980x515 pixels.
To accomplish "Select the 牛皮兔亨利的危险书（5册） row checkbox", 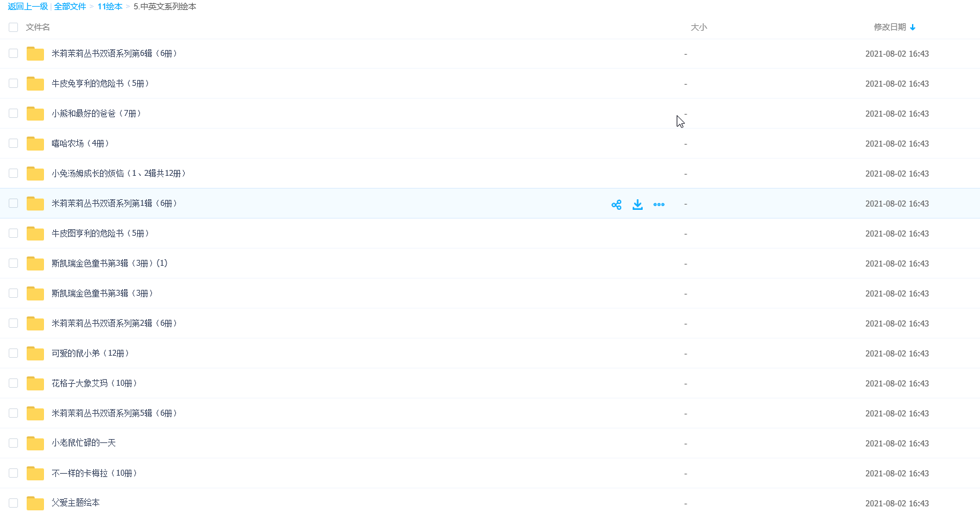I will (13, 83).
